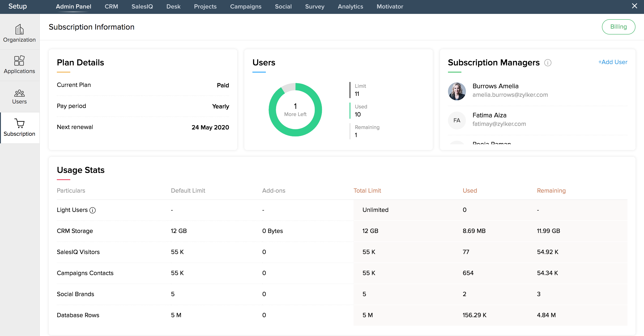Switch to the CRM tab
Image resolution: width=644 pixels, height=336 pixels.
pos(111,6)
